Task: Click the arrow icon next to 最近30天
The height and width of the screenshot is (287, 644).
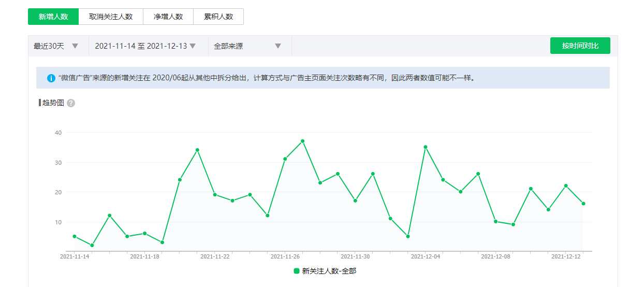Action: (75, 46)
